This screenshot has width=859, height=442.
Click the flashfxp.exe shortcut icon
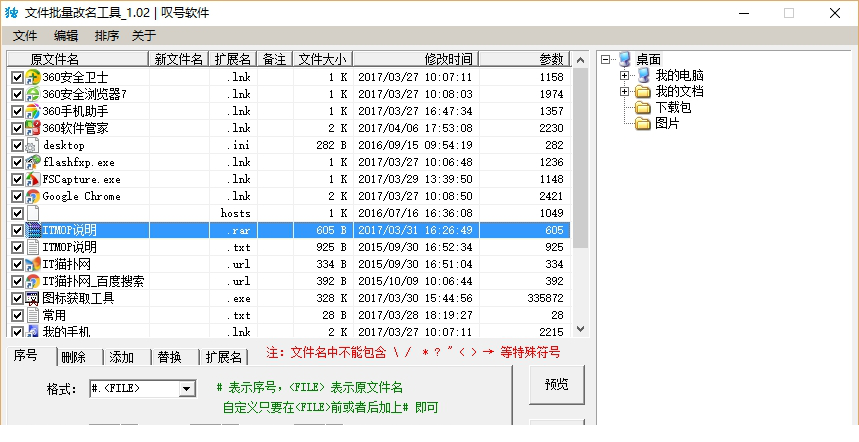(33, 162)
